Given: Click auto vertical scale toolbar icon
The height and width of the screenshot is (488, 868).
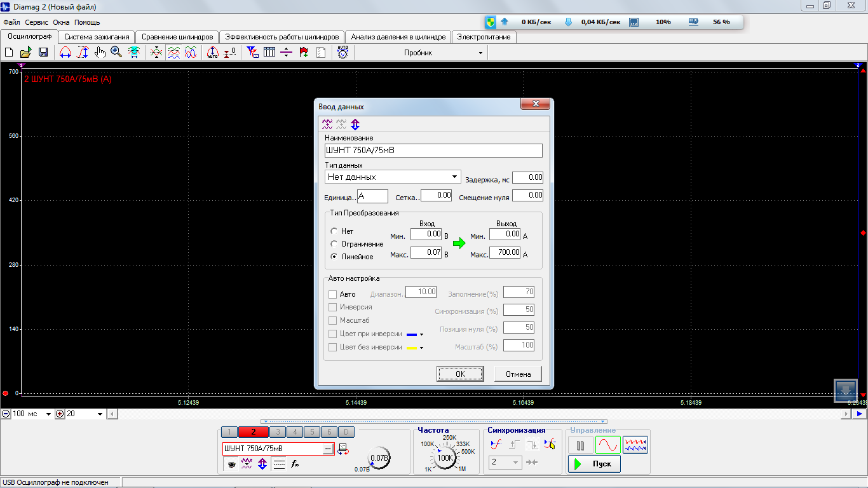Looking at the screenshot, I should 213,53.
